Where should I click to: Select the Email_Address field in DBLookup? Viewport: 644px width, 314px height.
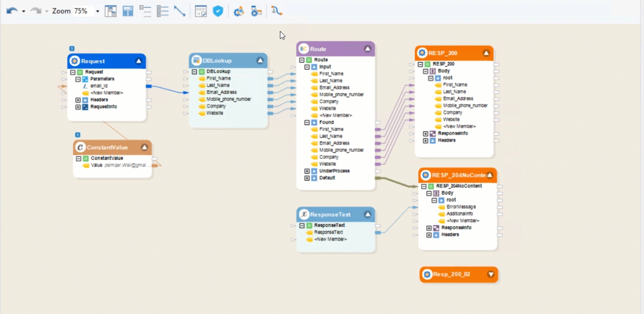pyautogui.click(x=221, y=92)
